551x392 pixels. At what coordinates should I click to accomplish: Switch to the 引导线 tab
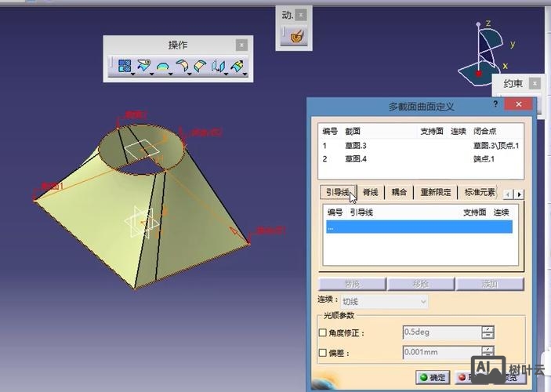click(337, 192)
